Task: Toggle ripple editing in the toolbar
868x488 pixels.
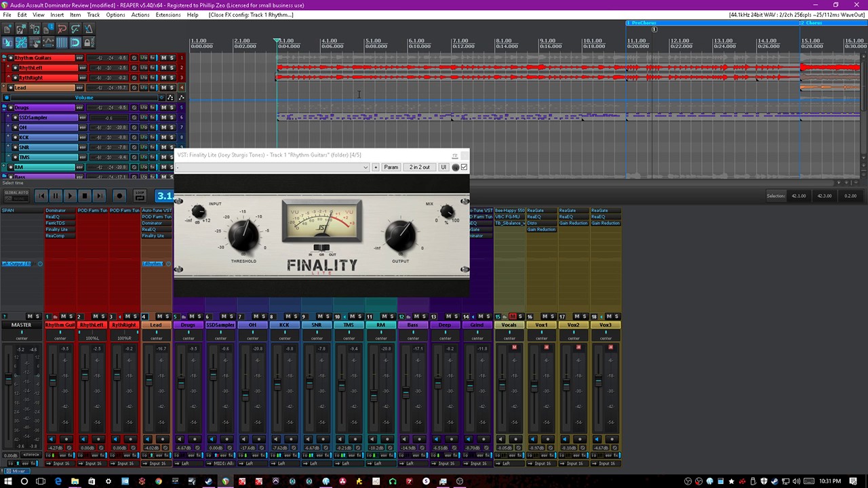Action: tap(35, 43)
